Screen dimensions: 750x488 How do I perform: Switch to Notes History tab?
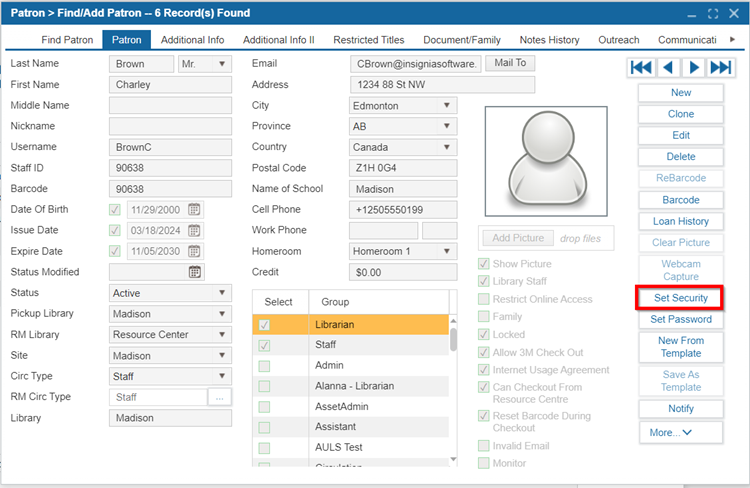tap(549, 40)
